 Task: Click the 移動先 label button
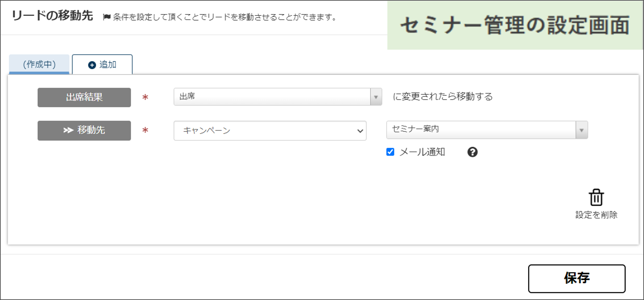point(84,130)
